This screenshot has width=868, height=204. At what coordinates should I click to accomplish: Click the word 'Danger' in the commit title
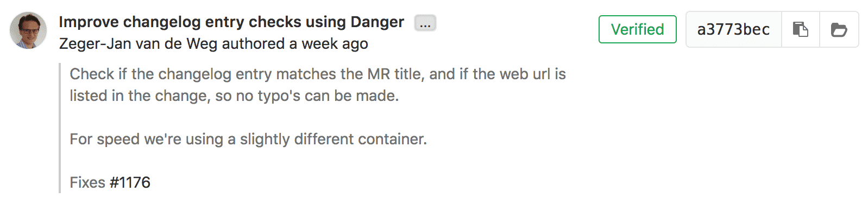378,22
